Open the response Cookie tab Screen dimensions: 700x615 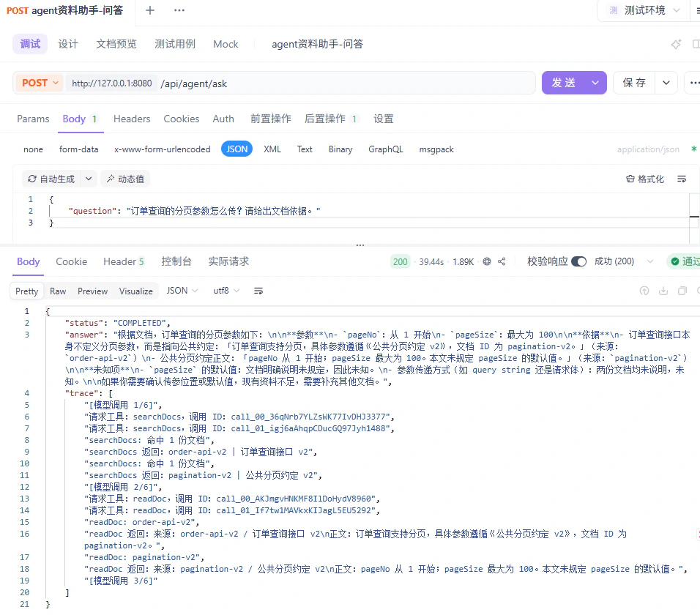pyautogui.click(x=72, y=261)
